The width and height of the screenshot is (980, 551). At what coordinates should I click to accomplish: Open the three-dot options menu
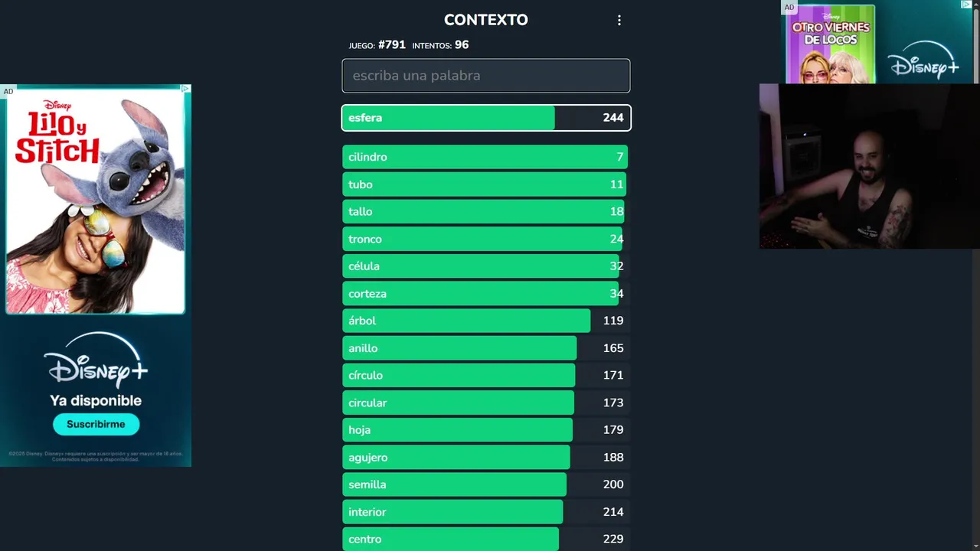619,21
